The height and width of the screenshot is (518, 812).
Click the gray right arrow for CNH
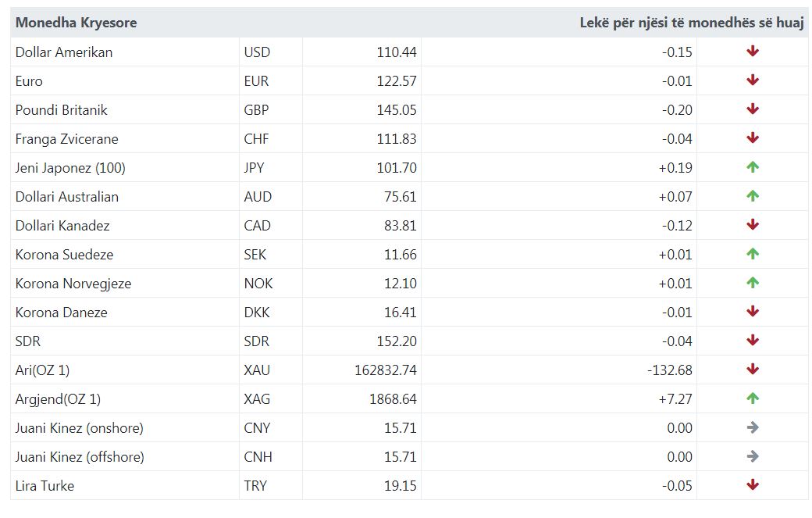[753, 456]
